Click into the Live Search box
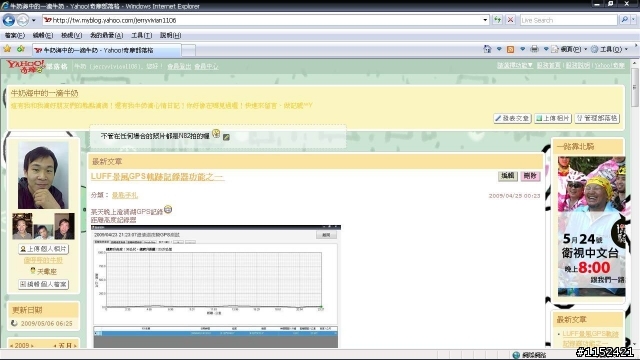This screenshot has width=640, height=360. (568, 20)
